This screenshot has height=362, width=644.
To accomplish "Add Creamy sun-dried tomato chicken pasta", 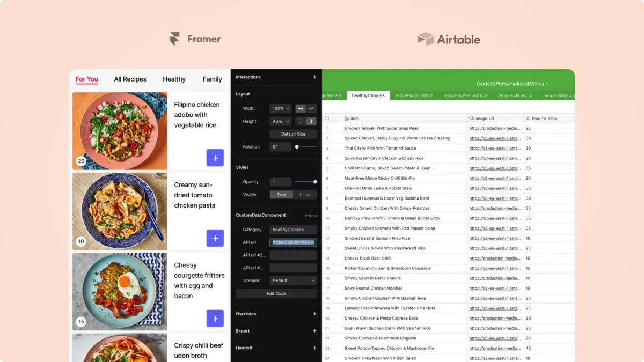I will pyautogui.click(x=215, y=238).
